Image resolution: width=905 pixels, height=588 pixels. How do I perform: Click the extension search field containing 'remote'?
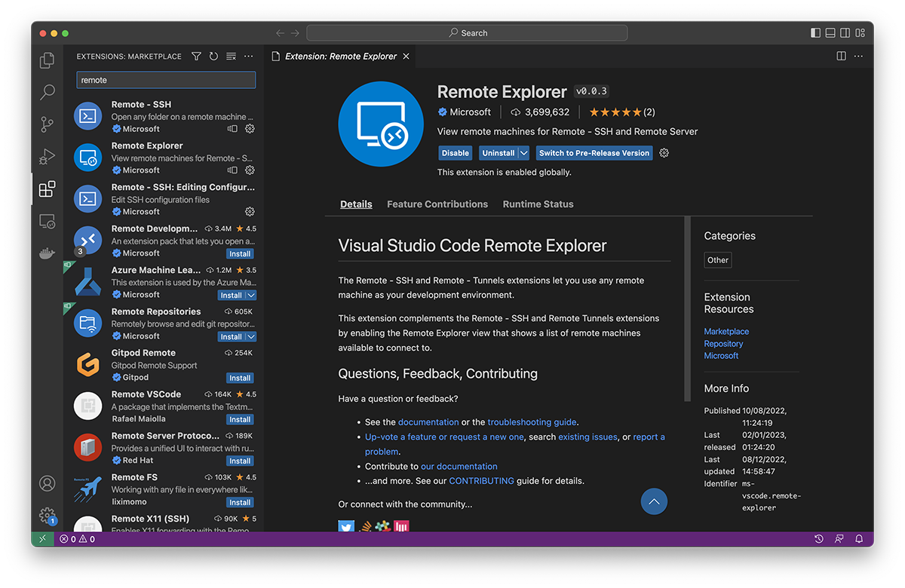click(166, 80)
